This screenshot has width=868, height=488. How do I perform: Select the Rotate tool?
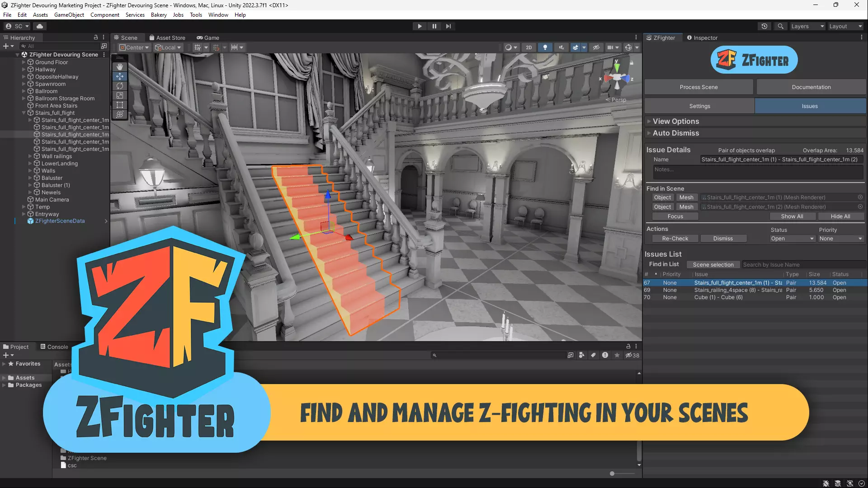click(x=120, y=86)
